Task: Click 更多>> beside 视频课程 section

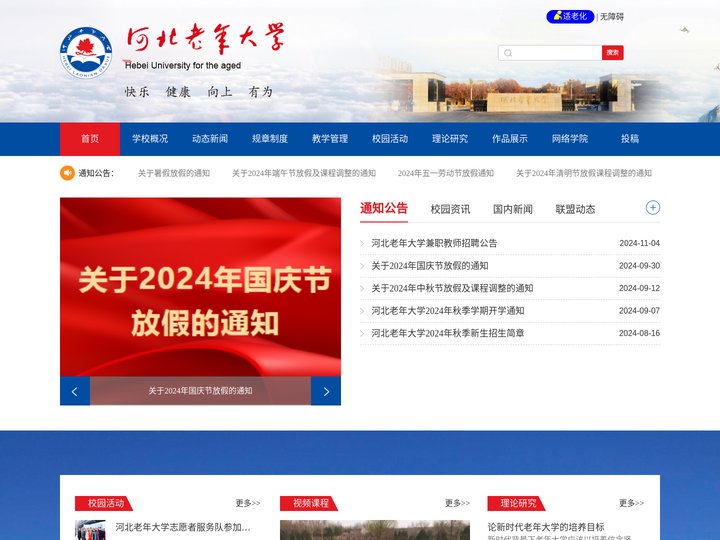Action: point(457,503)
